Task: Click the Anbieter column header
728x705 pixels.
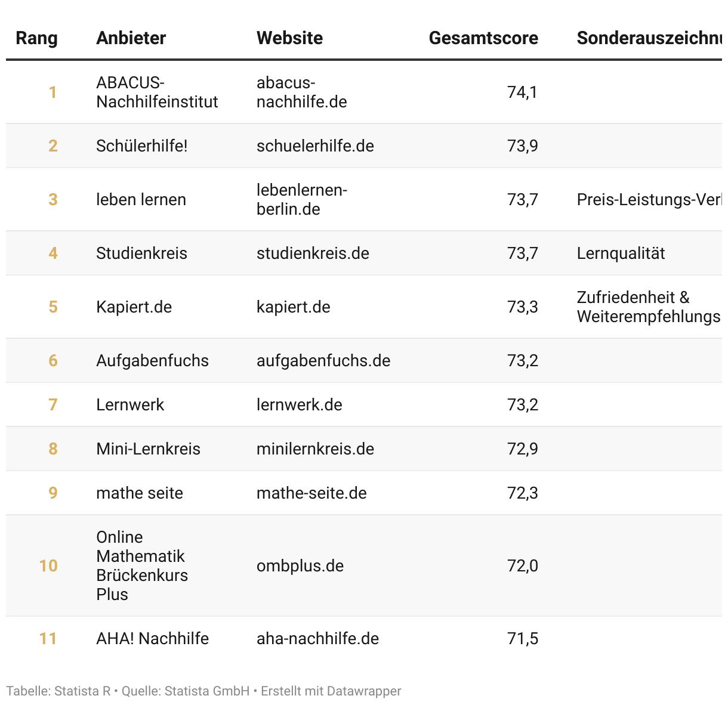Action: tap(131, 38)
